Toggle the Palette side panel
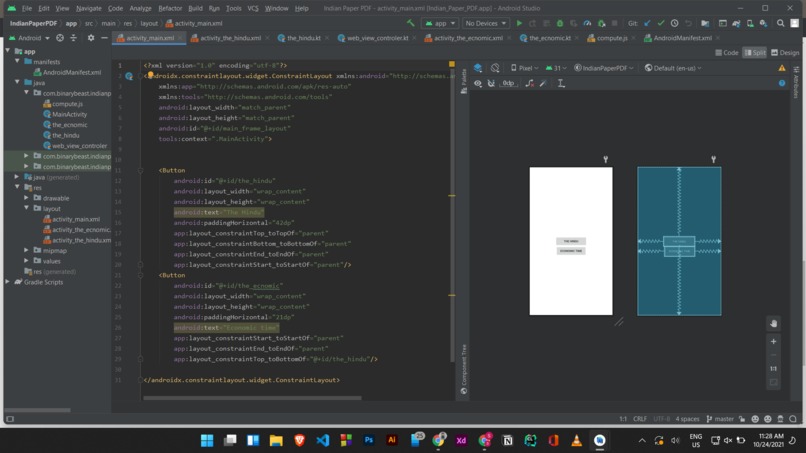This screenshot has width=806, height=453. click(x=464, y=81)
